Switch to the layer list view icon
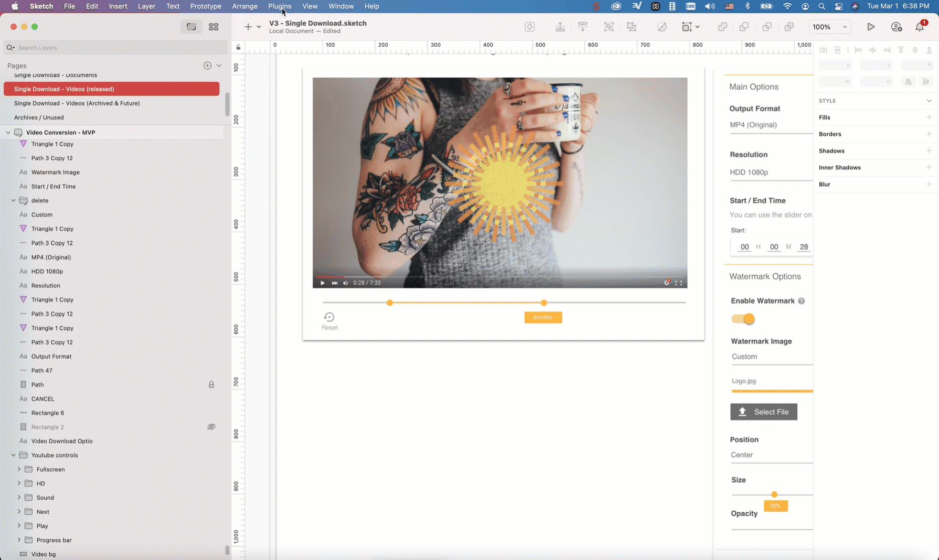 click(x=191, y=27)
